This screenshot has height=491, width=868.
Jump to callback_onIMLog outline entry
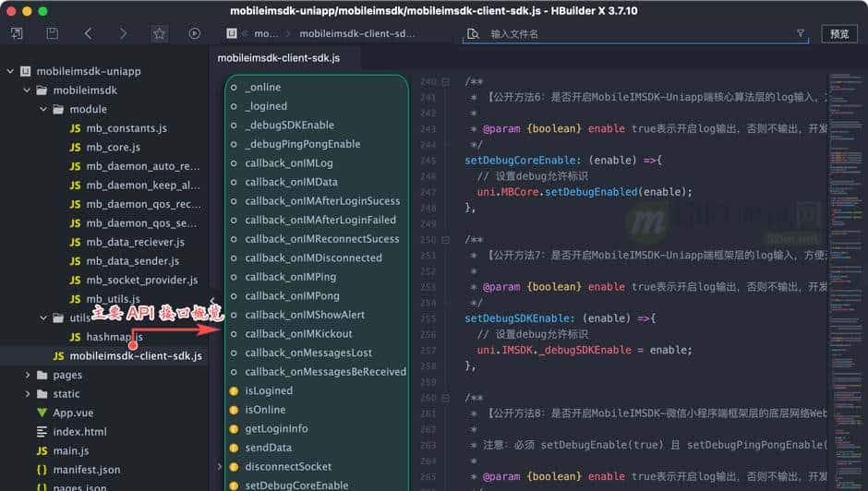point(289,162)
